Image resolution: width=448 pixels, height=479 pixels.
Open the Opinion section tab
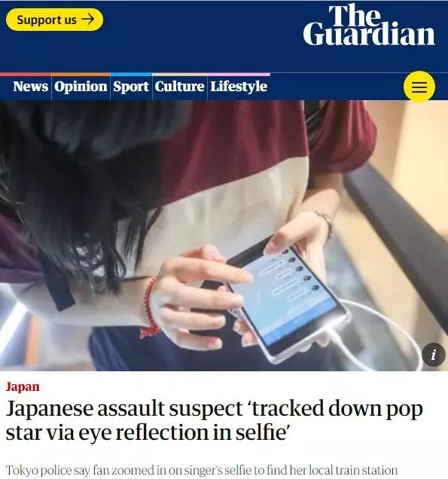point(81,87)
